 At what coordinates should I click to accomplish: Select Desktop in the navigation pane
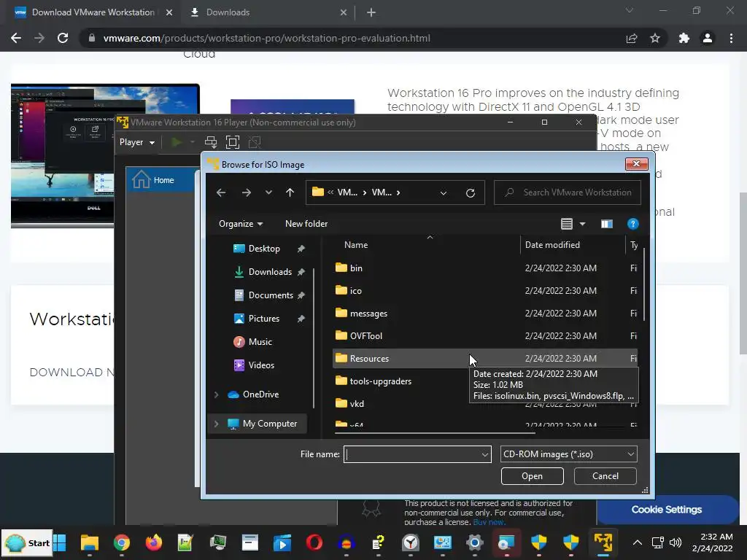(264, 249)
